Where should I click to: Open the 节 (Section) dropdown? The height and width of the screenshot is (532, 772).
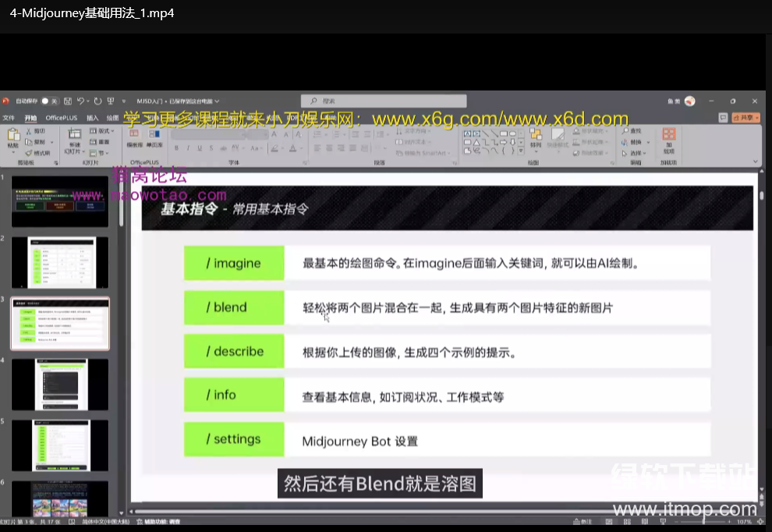click(x=99, y=153)
